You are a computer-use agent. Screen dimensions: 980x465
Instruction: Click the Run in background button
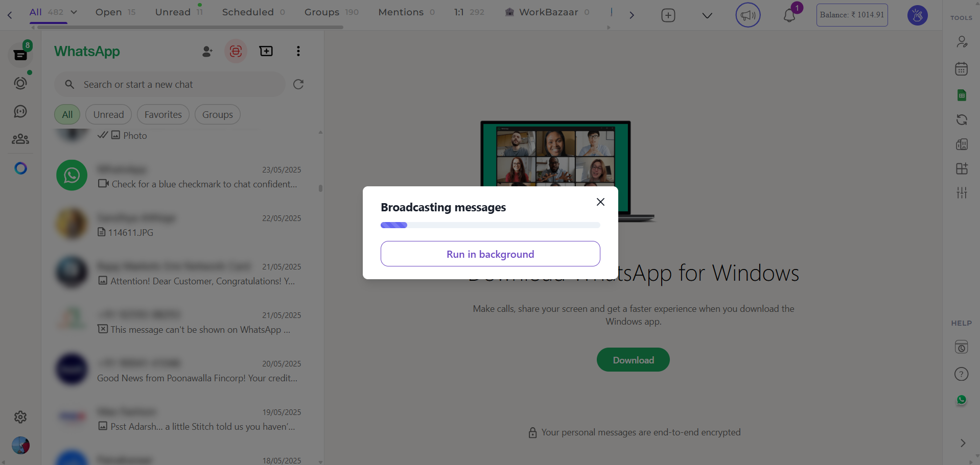click(x=490, y=254)
